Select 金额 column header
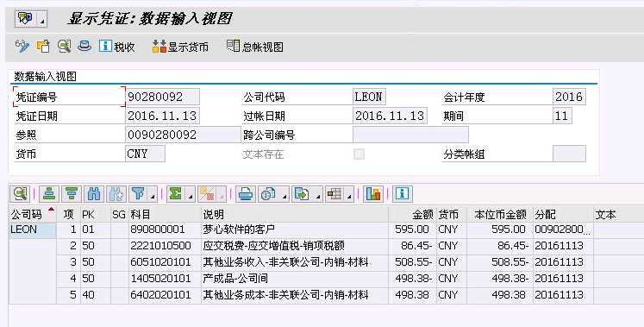This screenshot has height=327, width=644. [412, 215]
